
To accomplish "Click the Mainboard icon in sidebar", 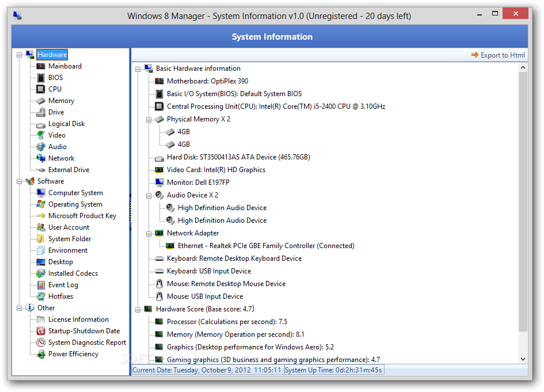I will 41,66.
